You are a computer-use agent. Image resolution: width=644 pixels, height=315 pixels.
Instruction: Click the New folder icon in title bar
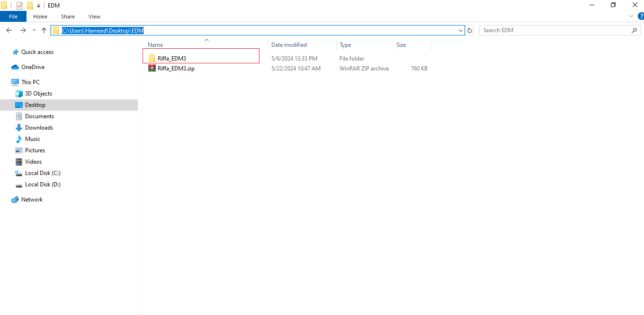[x=30, y=6]
